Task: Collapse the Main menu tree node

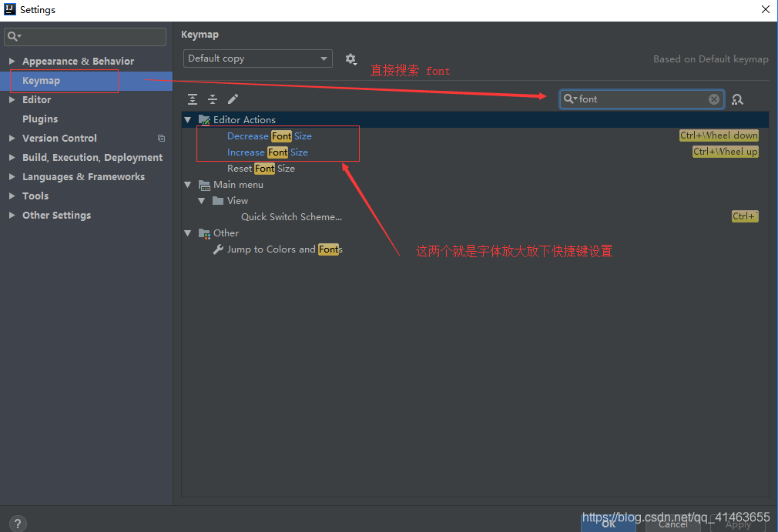Action: tap(188, 185)
